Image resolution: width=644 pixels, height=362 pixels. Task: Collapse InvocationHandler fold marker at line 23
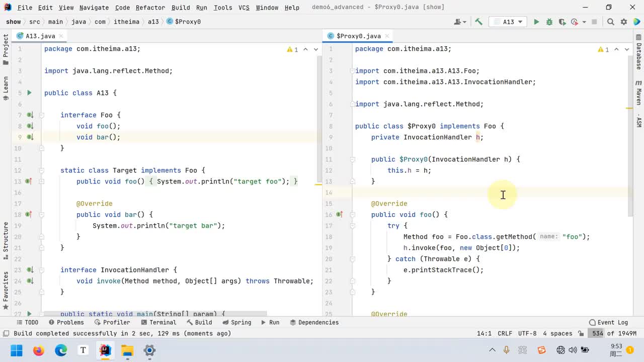(42, 270)
